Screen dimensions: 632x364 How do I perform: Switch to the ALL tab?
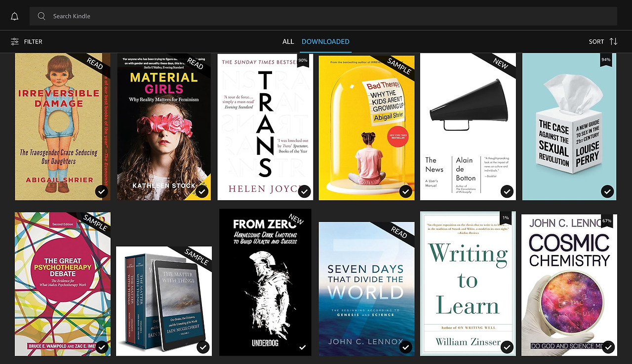pos(288,42)
